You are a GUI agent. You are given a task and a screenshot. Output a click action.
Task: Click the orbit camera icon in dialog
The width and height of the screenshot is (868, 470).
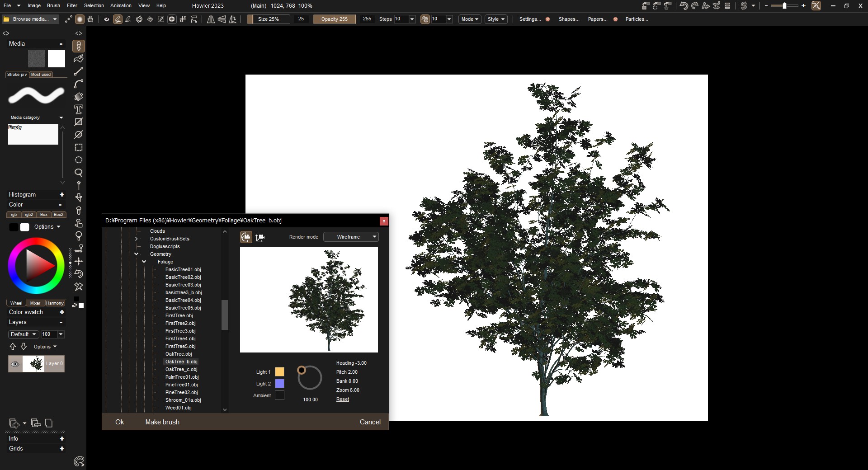coord(246,237)
